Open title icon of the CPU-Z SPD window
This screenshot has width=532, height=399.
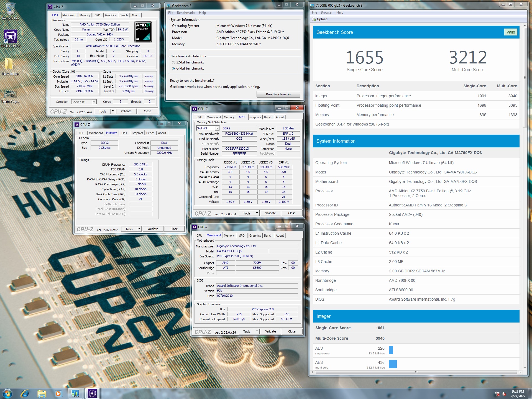pos(195,109)
